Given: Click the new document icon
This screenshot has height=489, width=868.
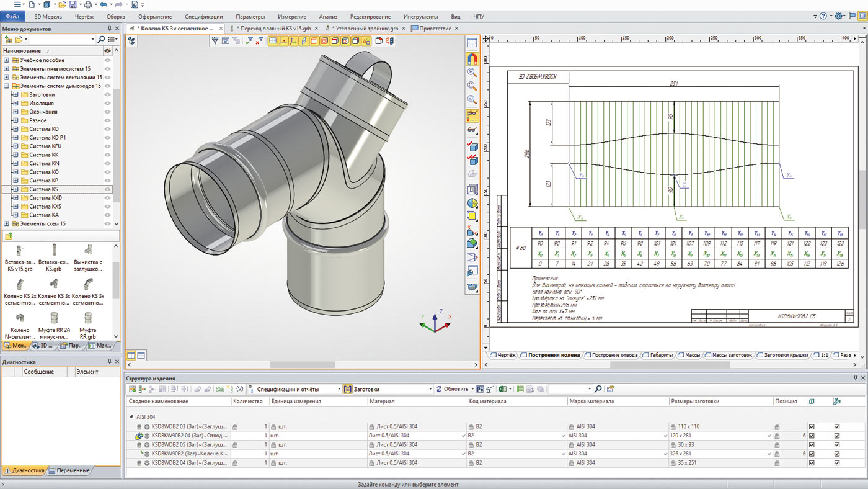Looking at the screenshot, I should [x=32, y=4].
